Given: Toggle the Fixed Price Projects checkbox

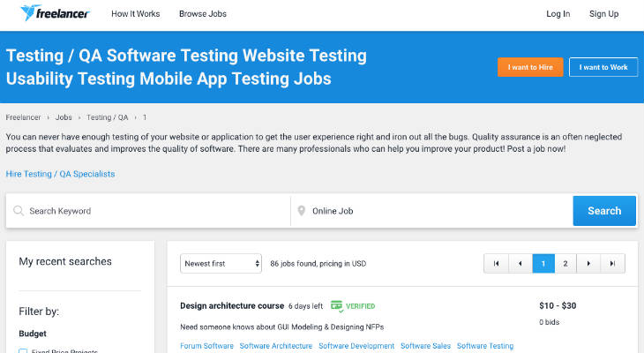Looking at the screenshot, I should [x=23, y=351].
